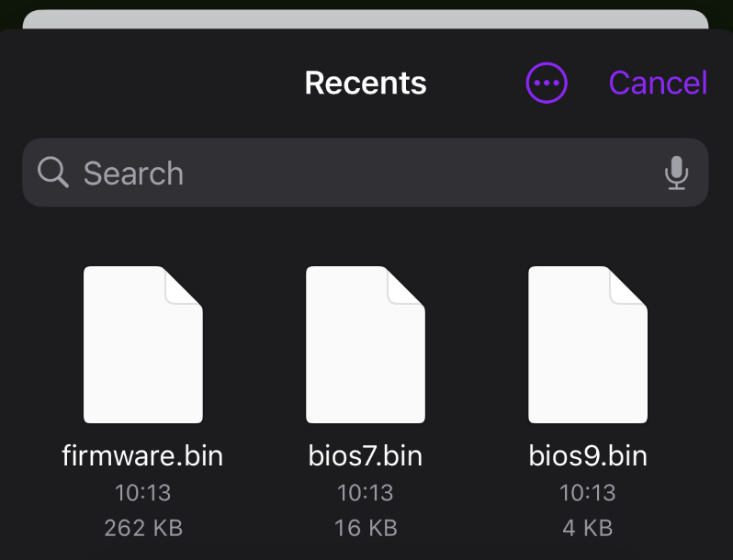This screenshot has width=733, height=560.
Task: Open the purple ellipsis more options menu
Action: pos(547,84)
